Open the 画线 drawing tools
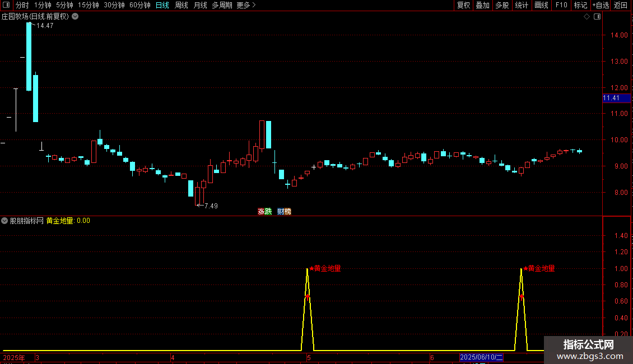The image size is (633, 364). pyautogui.click(x=541, y=5)
